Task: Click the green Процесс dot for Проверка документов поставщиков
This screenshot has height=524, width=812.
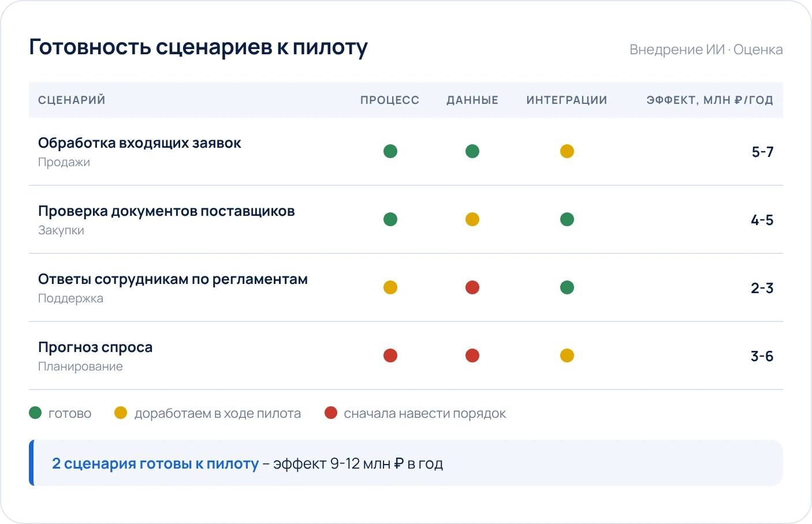Action: click(x=390, y=219)
